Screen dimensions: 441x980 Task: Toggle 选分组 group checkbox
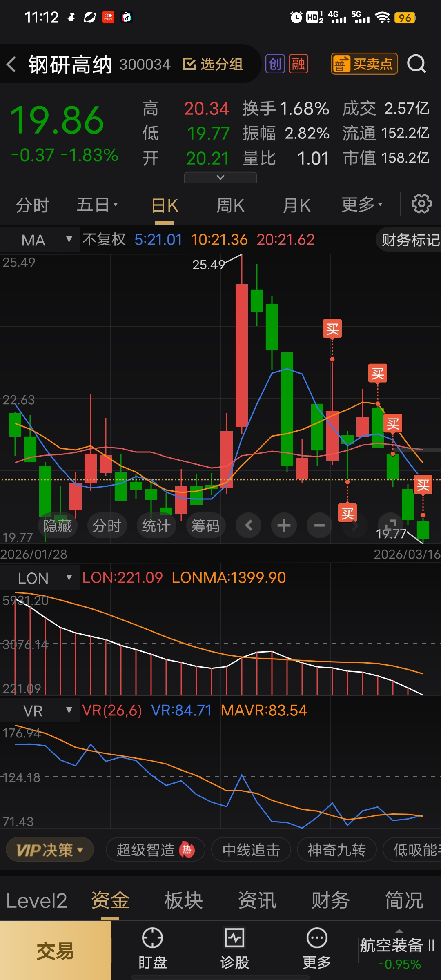pos(213,64)
